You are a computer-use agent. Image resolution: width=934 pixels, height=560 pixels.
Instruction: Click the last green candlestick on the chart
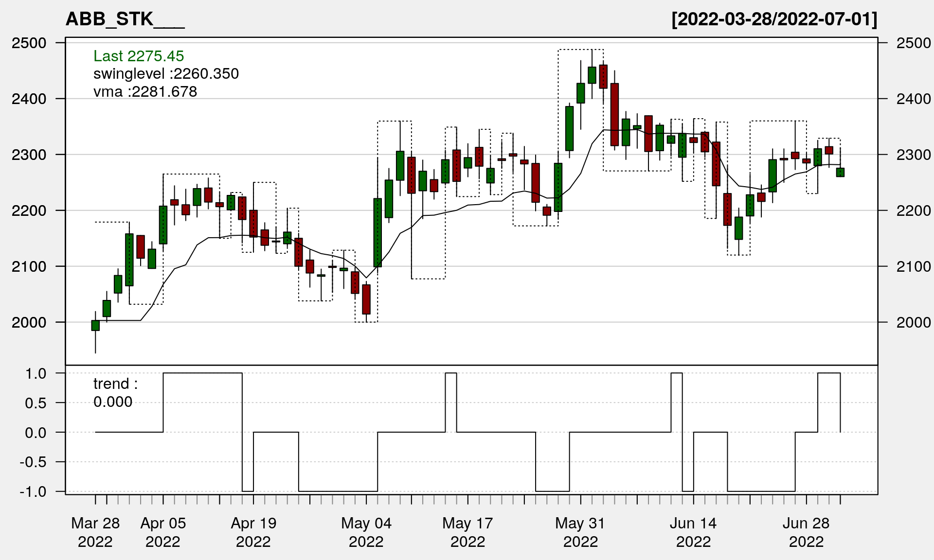pyautogui.click(x=840, y=172)
